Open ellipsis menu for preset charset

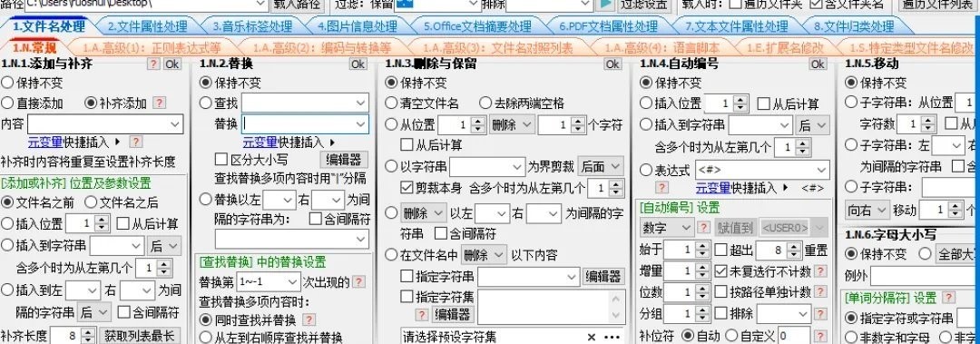click(612, 337)
